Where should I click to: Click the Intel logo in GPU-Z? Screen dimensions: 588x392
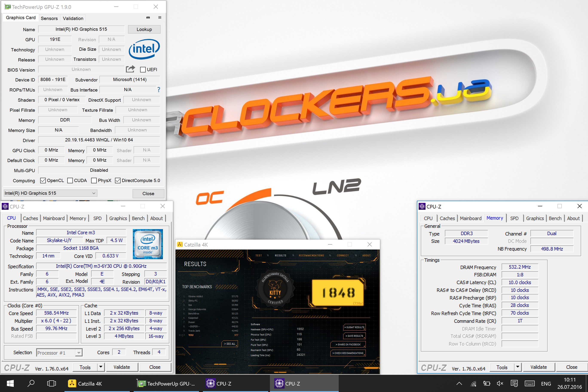click(144, 49)
